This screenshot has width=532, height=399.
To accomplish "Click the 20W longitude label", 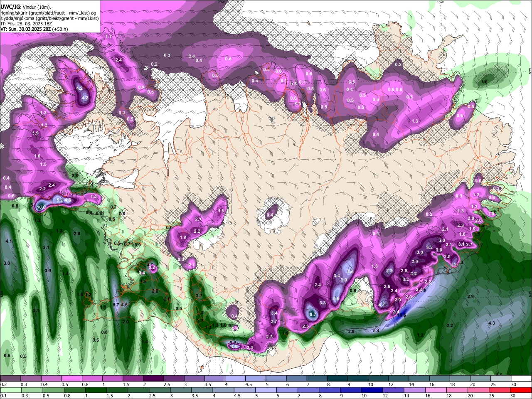I will pos(221,2).
